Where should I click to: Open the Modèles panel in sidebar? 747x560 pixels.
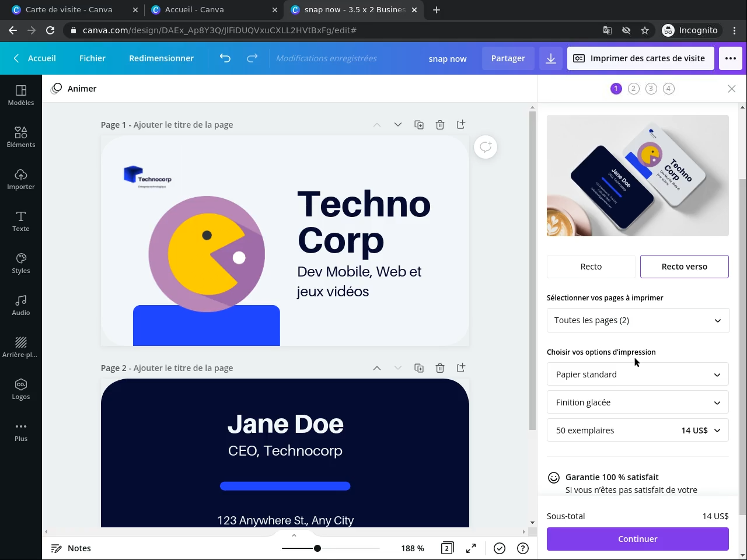(21, 95)
